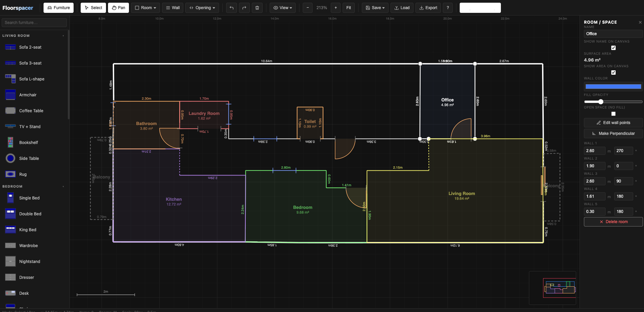Click the 213% zoom level display
Screen dimensions: 644x312
pos(322,8)
